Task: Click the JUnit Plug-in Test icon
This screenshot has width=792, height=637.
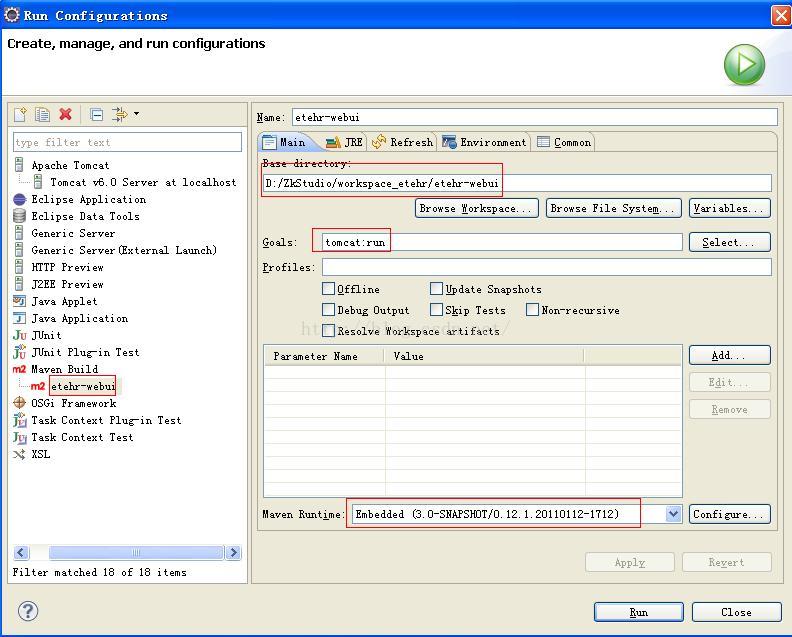Action: (x=20, y=352)
